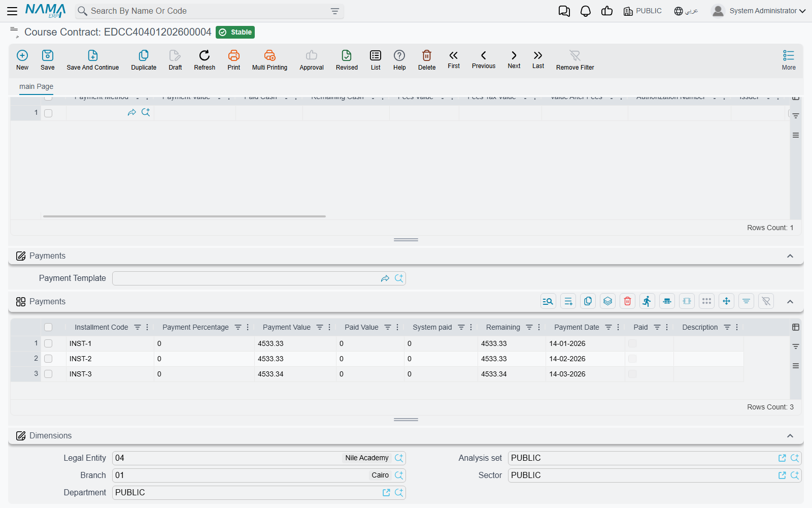Delete the contract using toolbar Delete

[x=427, y=60]
